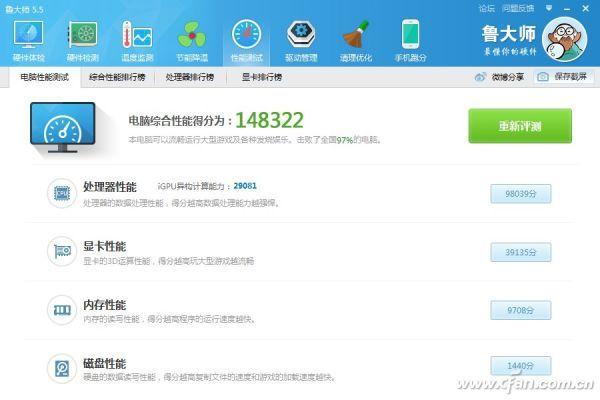This screenshot has width=600, height=400.
Task: Open the 驱动管理 driver management icon
Action: [x=301, y=35]
